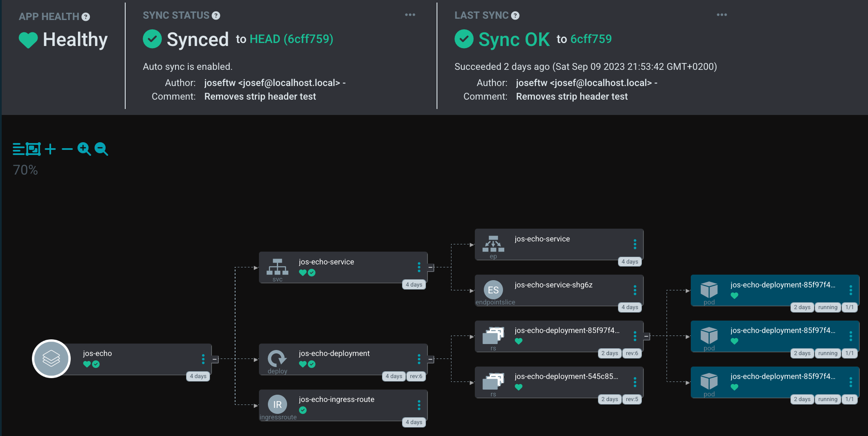Click the jos-echo-deployment-545c85 replicaset icon
This screenshot has width=868, height=436.
point(493,381)
